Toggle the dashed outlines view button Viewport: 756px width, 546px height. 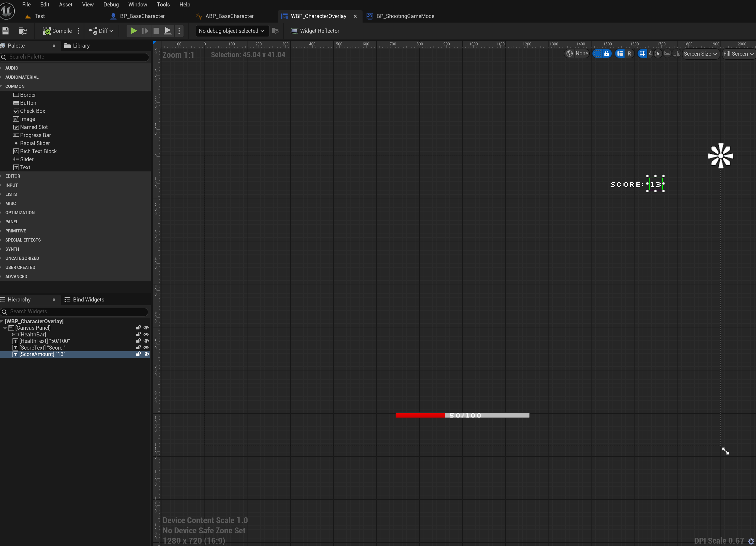pyautogui.click(x=597, y=54)
